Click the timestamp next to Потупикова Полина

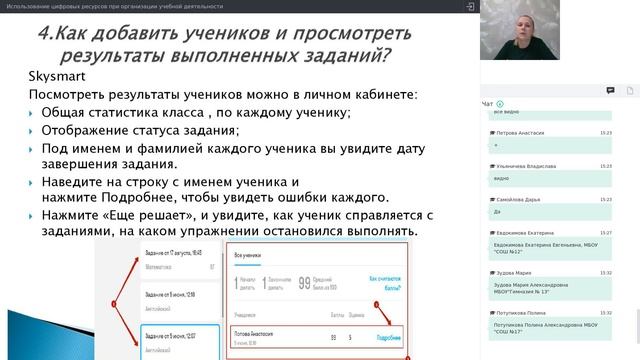coord(606,313)
